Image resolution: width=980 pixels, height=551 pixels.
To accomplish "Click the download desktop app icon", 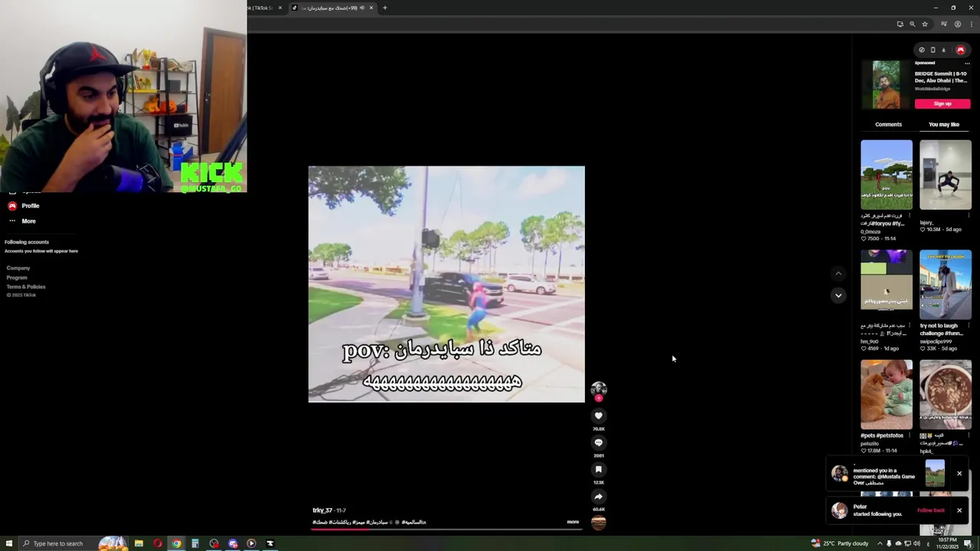I will tap(943, 50).
